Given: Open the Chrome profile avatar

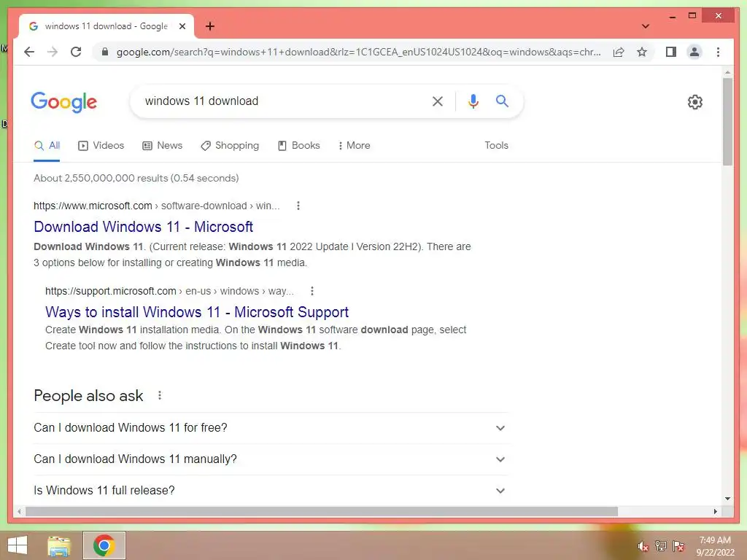Looking at the screenshot, I should 694,52.
